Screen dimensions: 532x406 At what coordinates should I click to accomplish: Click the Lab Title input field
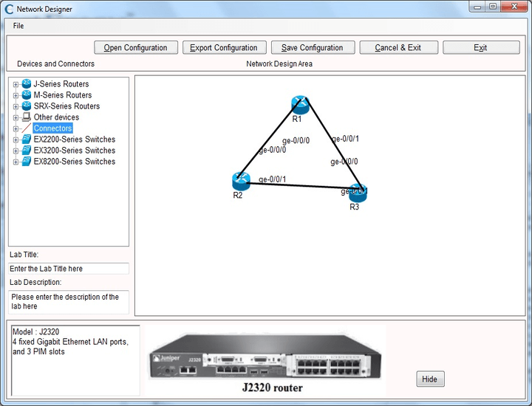(69, 269)
